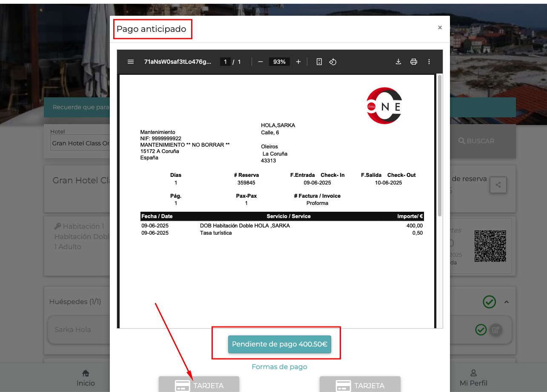This screenshot has width=547, height=392.
Task: Close the Pago anticipado dialog
Action: (x=440, y=28)
